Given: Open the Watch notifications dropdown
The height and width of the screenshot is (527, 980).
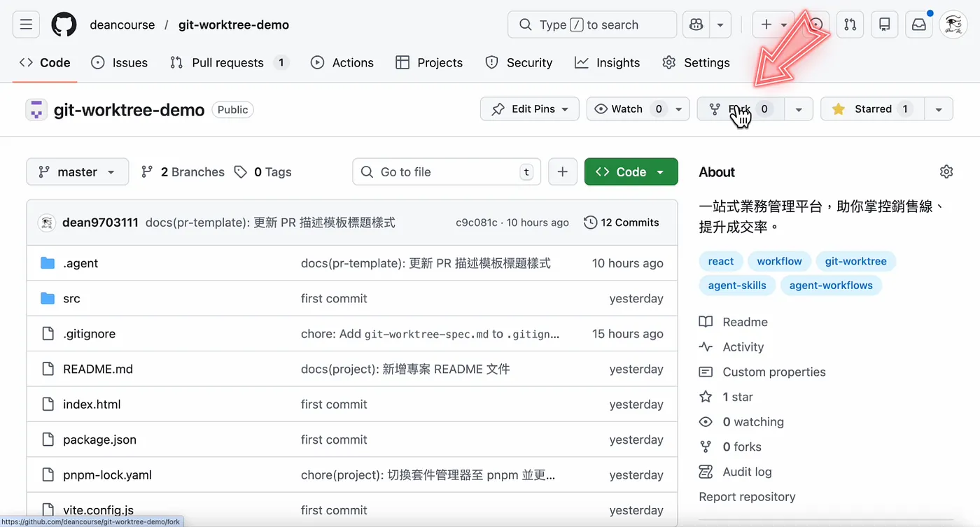Looking at the screenshot, I should [x=638, y=109].
